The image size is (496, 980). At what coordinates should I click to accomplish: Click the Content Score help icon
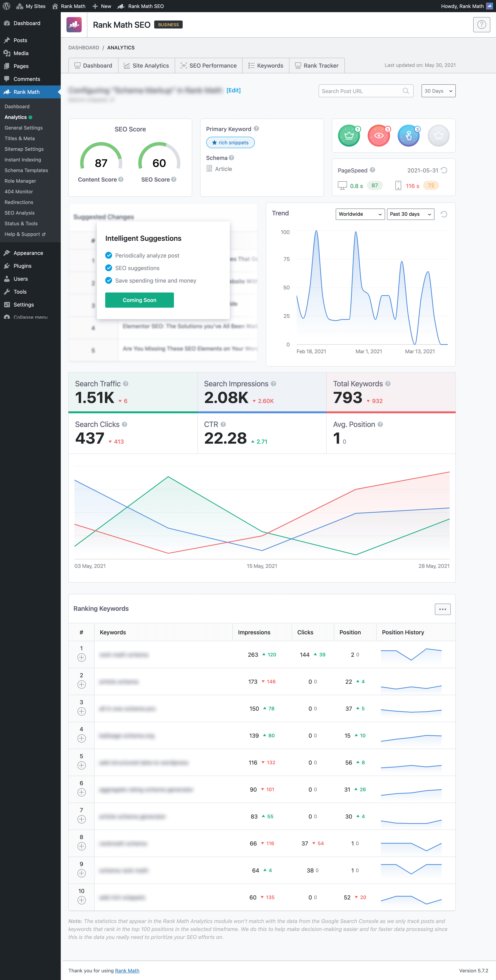coord(121,179)
